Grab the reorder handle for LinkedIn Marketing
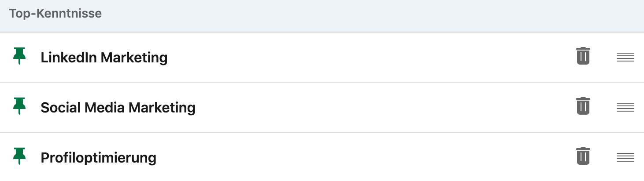 (x=625, y=57)
